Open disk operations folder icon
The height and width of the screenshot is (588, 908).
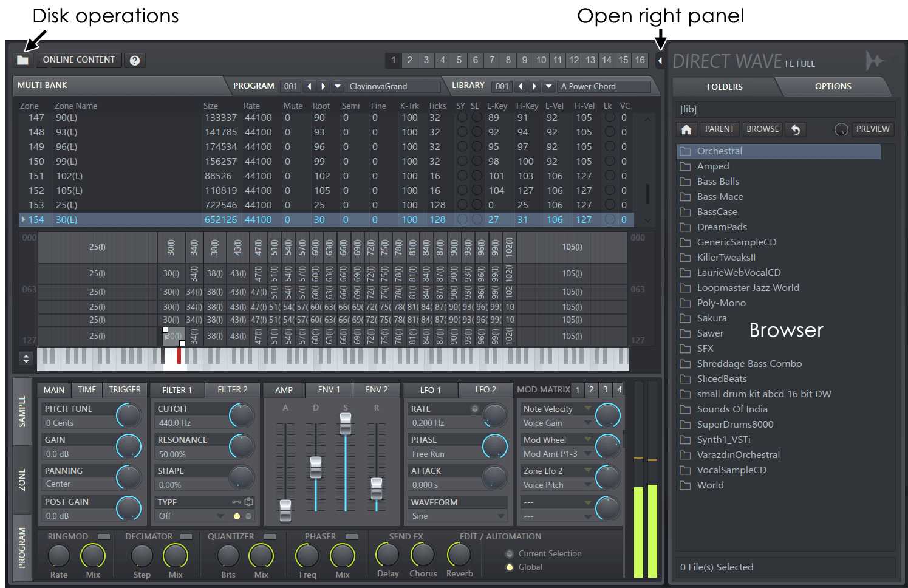22,60
